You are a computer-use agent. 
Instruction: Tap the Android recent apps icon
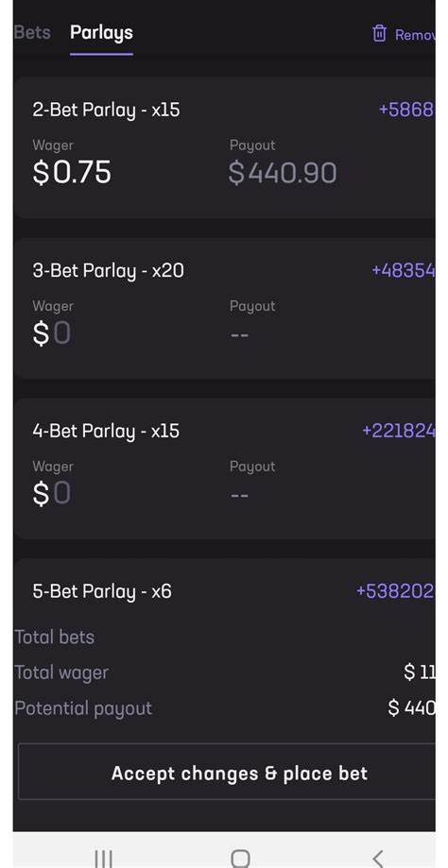coord(104,859)
